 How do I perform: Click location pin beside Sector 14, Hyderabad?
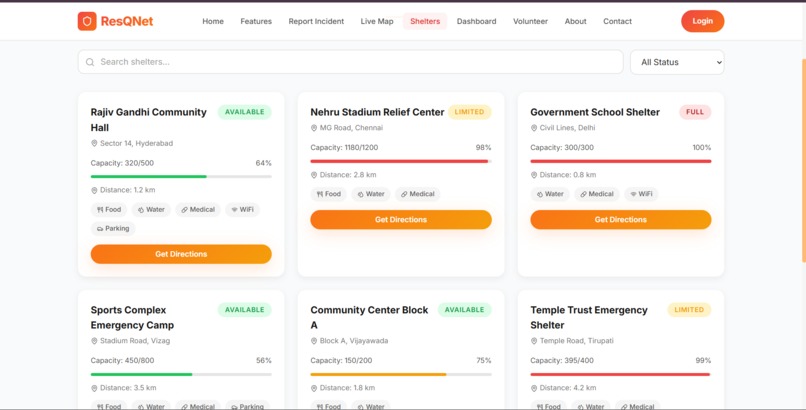pyautogui.click(x=94, y=143)
